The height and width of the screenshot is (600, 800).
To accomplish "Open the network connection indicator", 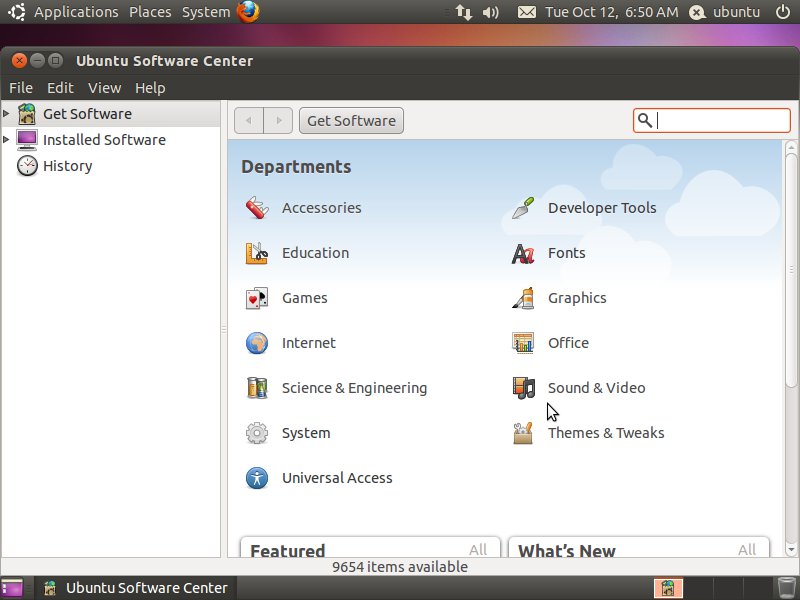I will point(463,12).
